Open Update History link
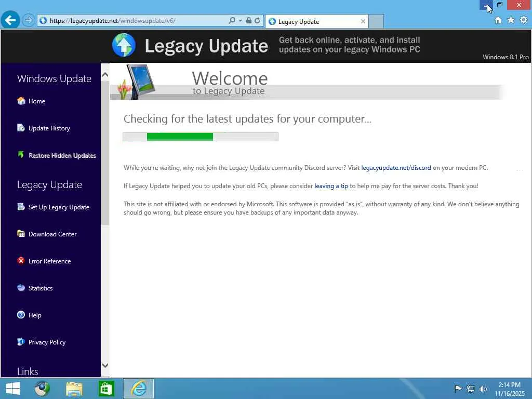Screen dimensions: 532x399 point(49,128)
